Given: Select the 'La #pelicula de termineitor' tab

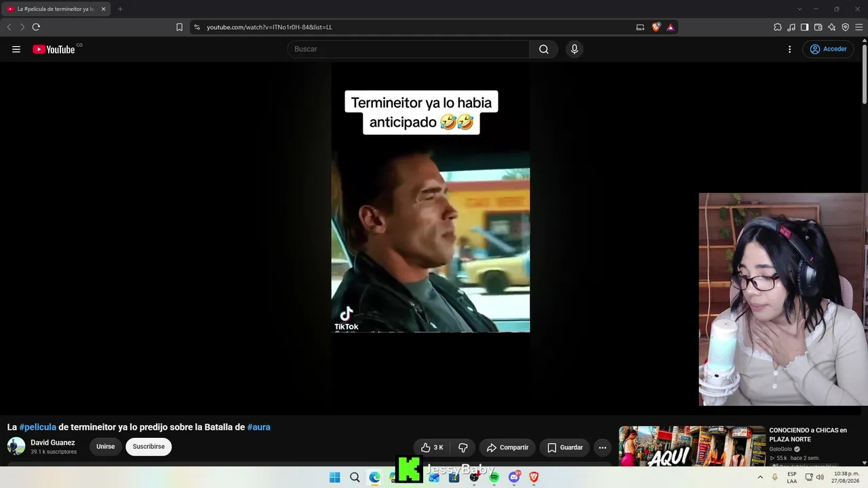Looking at the screenshot, I should 56,9.
